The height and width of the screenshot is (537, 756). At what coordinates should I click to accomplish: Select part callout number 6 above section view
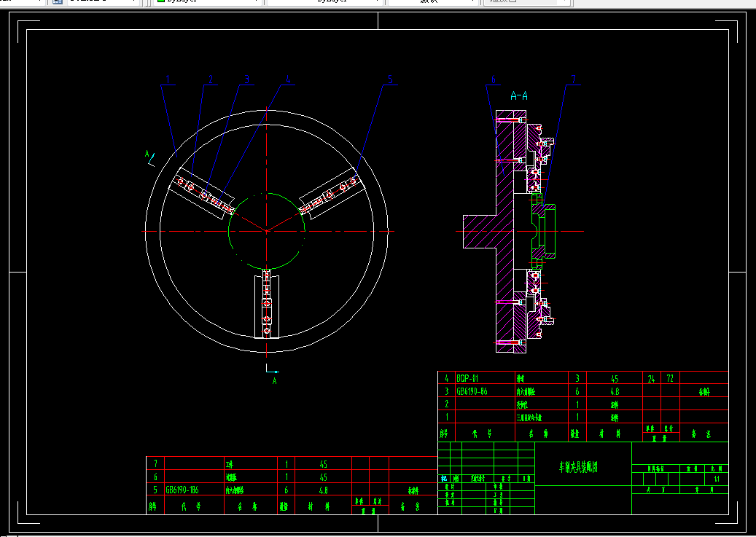click(x=494, y=79)
